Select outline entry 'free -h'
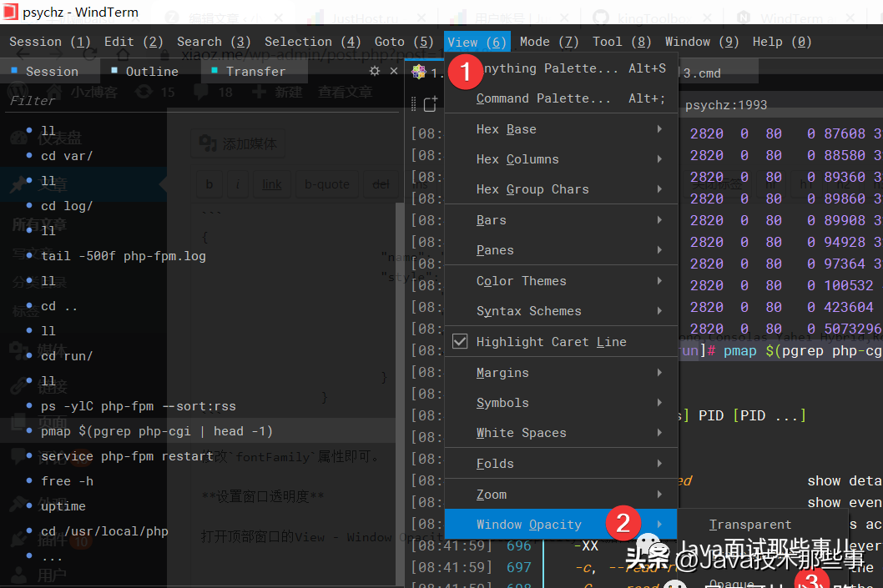This screenshot has height=588, width=883. click(67, 481)
